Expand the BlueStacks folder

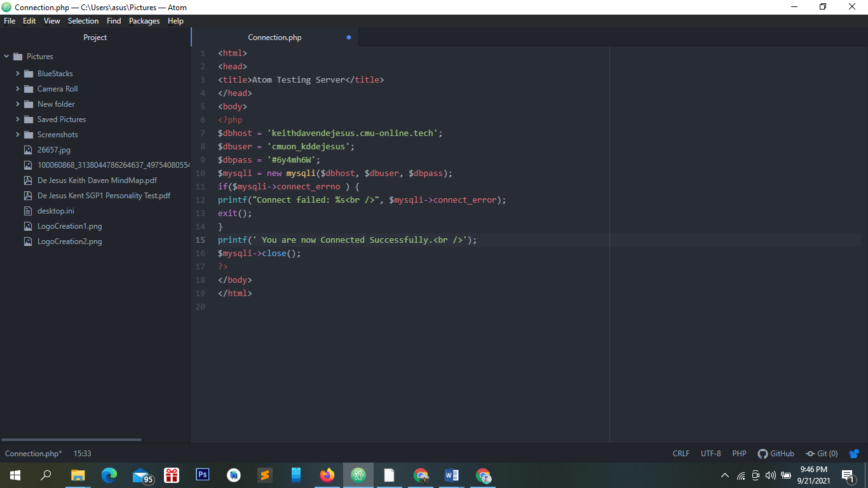(x=18, y=74)
